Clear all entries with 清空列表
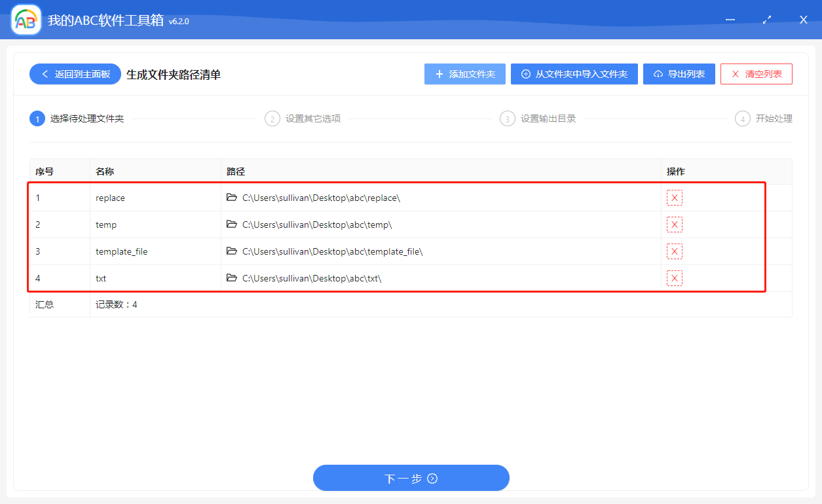This screenshot has width=822, height=504. click(756, 73)
